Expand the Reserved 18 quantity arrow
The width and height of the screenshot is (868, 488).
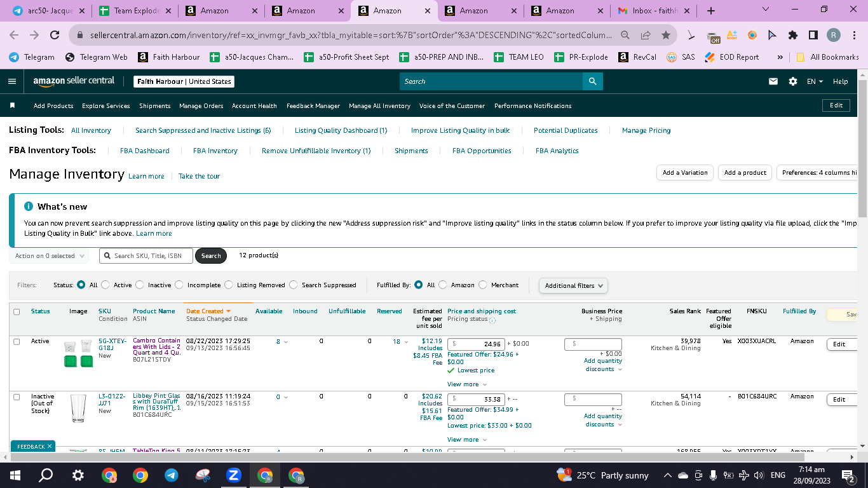(x=407, y=342)
